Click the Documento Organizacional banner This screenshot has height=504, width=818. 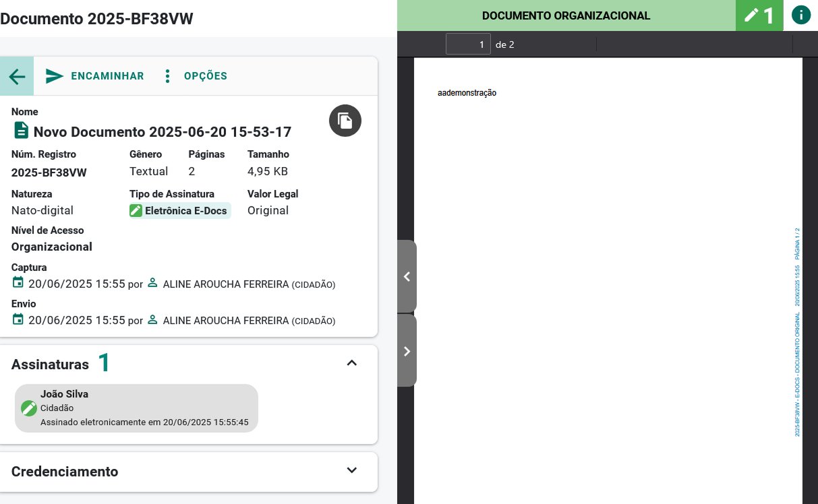point(566,15)
